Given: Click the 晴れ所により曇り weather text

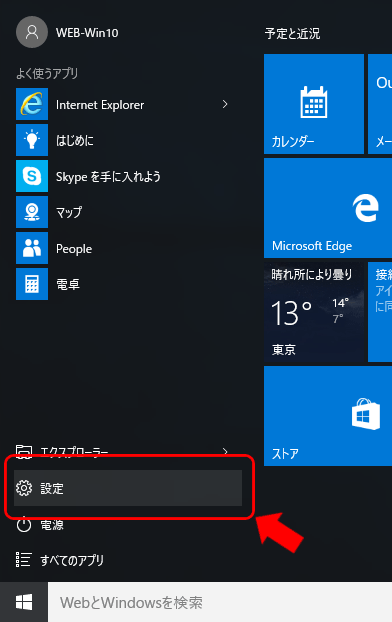Looking at the screenshot, I should [x=312, y=274].
